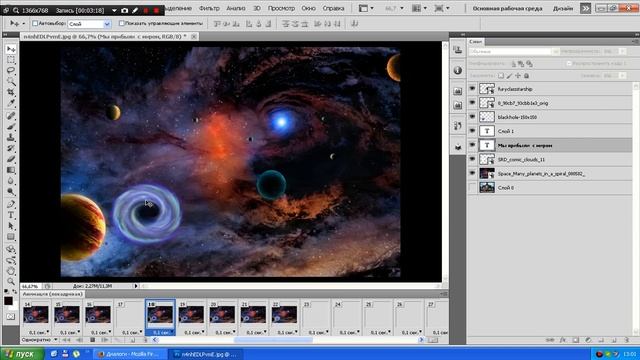Image resolution: width=640 pixels, height=360 pixels.
Task: Open the animation looping options dropdown
Action: (40, 340)
